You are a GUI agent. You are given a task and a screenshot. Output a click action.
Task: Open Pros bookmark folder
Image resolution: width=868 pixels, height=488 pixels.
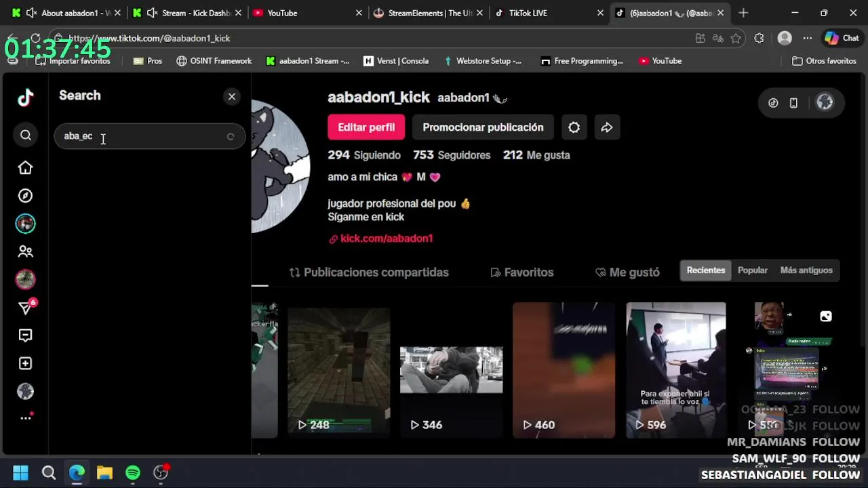(x=148, y=61)
